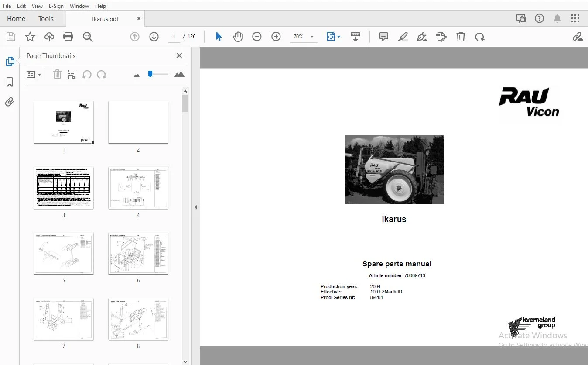Image resolution: width=588 pixels, height=365 pixels.
Task: Select the page 8 thumbnail
Action: 138,319
